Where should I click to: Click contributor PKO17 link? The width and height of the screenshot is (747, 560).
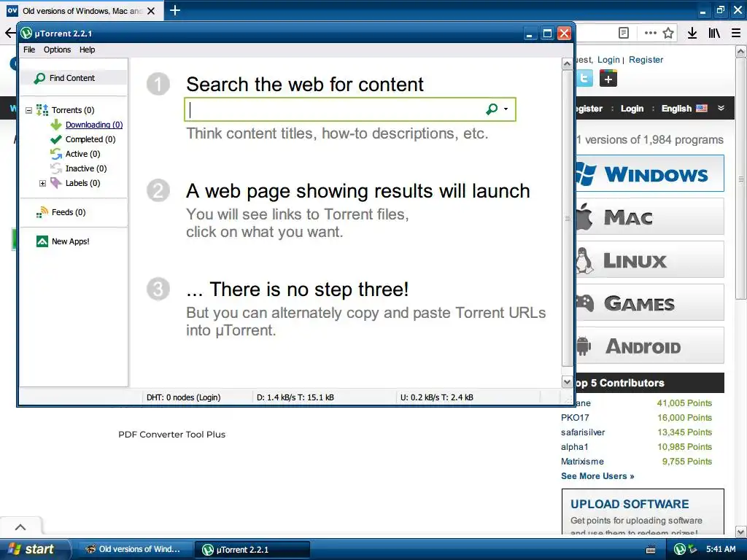pyautogui.click(x=575, y=418)
